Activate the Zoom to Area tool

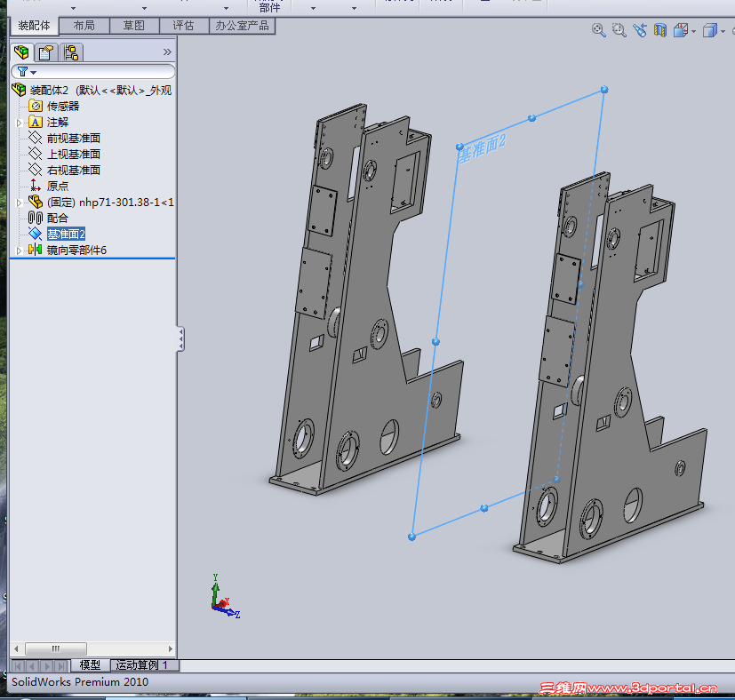click(x=619, y=30)
